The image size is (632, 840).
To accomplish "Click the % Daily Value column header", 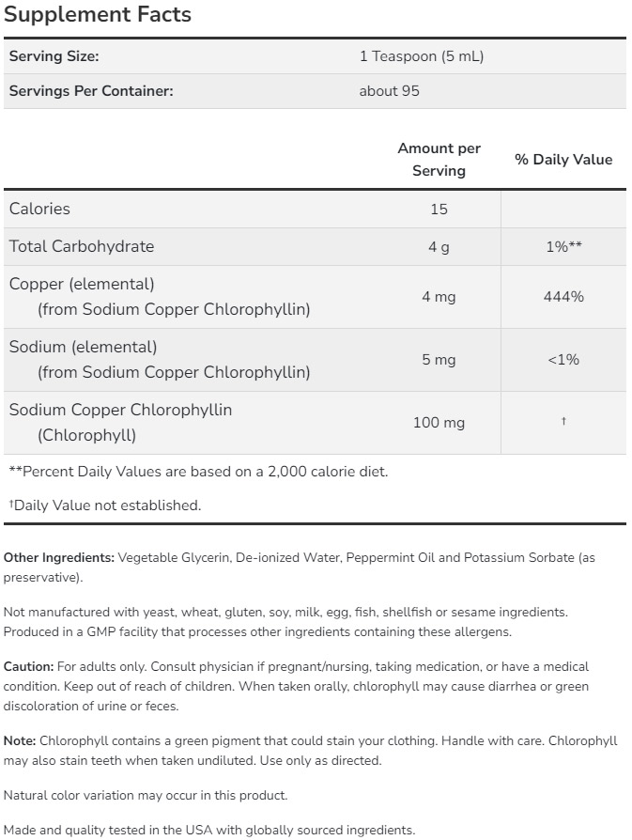I will pos(563,160).
